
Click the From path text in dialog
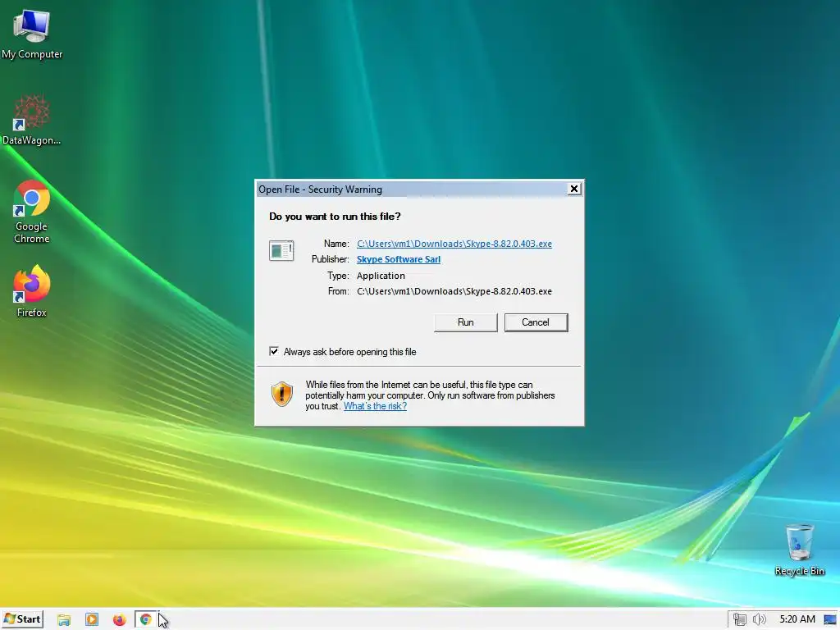pyautogui.click(x=454, y=291)
